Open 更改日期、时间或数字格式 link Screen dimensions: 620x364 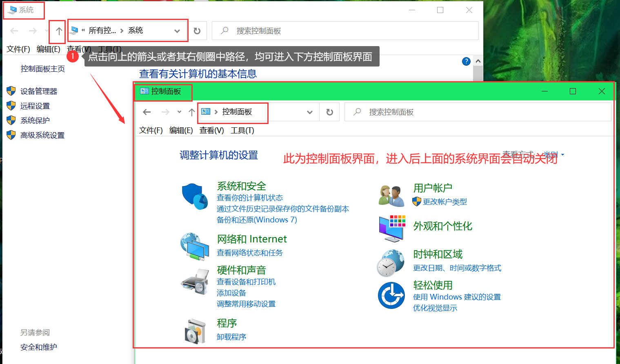click(x=457, y=268)
